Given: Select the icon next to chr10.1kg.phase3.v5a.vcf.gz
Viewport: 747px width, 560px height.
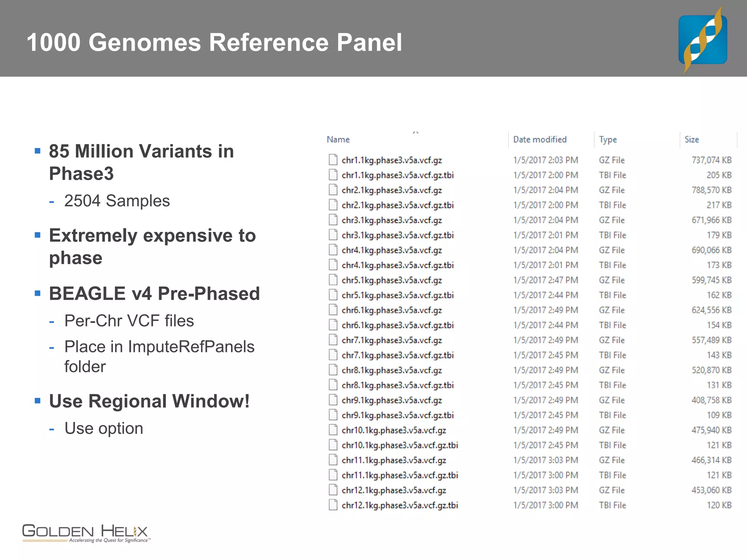Looking at the screenshot, I should [333, 430].
